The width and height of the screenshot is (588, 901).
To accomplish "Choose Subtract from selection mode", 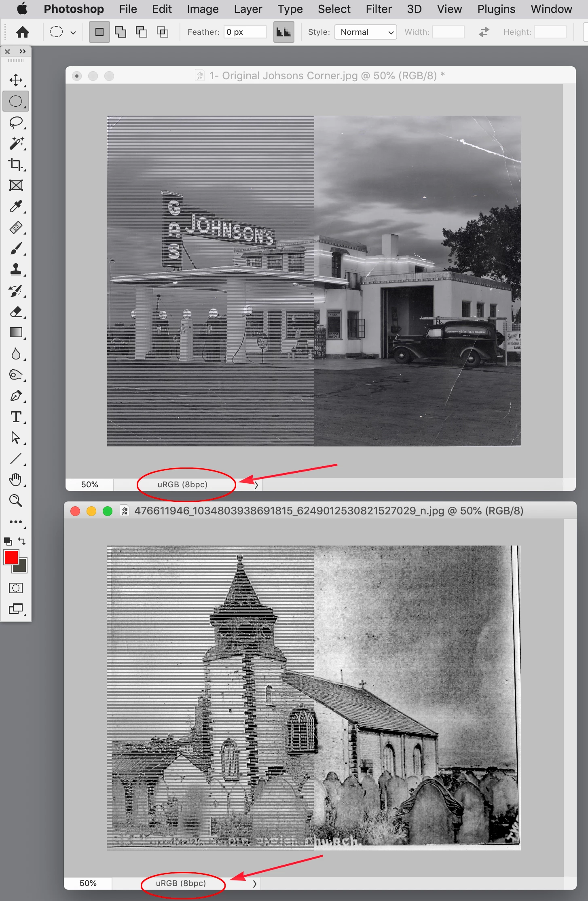I will [142, 32].
